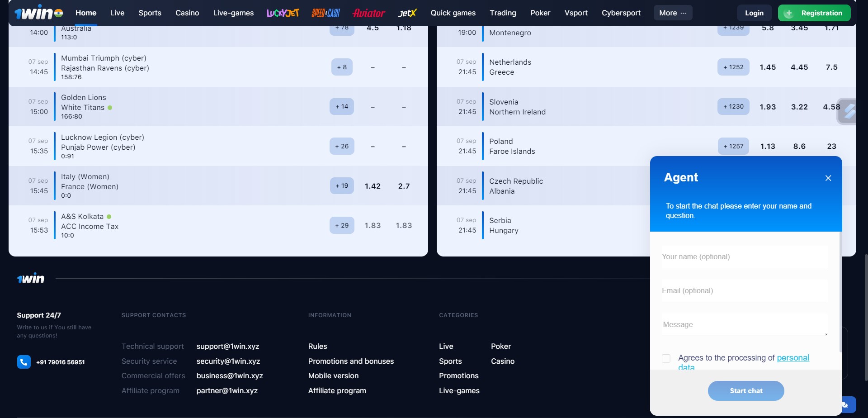This screenshot has width=868, height=418.
Task: Open the JetX game
Action: point(406,13)
